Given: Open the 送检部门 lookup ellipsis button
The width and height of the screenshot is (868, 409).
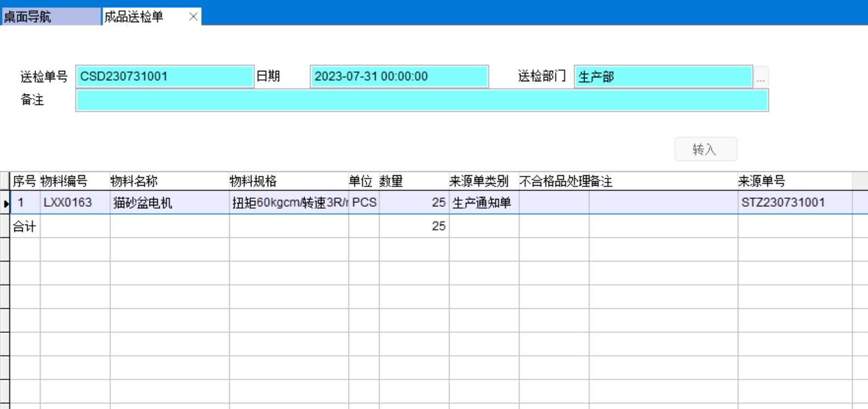Looking at the screenshot, I should [760, 77].
